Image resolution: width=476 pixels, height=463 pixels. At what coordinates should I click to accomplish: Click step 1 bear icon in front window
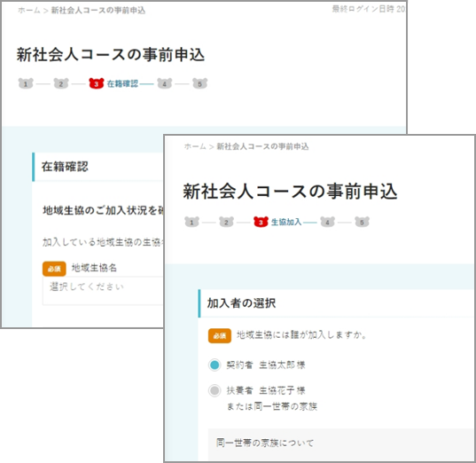[x=191, y=222]
